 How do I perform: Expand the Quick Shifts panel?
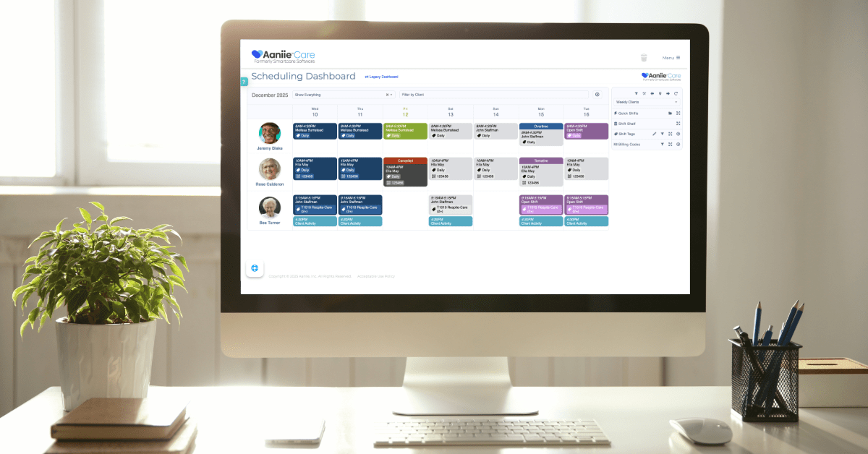click(678, 113)
